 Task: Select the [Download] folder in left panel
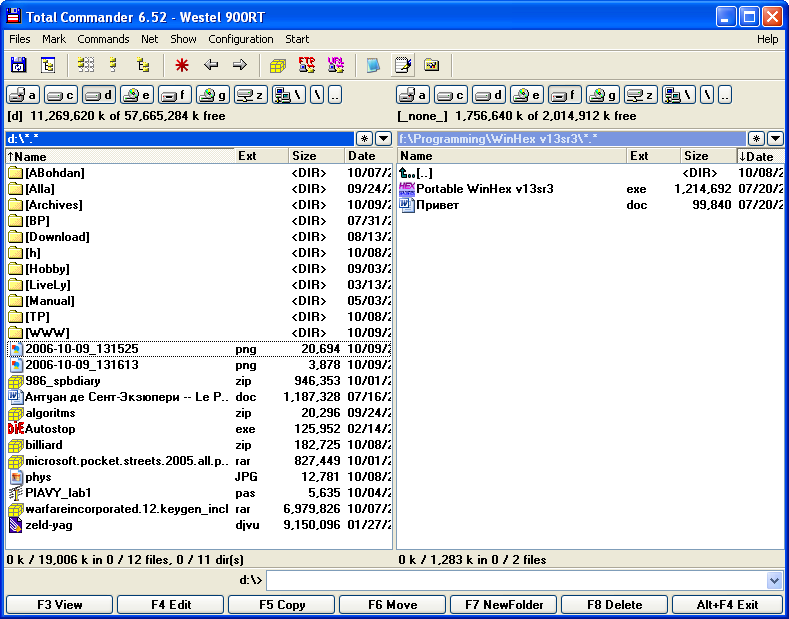[57, 237]
